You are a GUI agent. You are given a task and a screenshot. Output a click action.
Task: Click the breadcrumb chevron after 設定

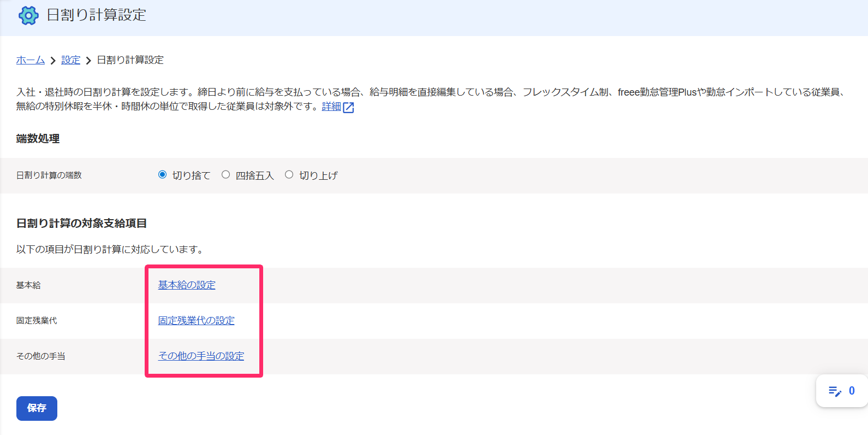[x=88, y=61]
